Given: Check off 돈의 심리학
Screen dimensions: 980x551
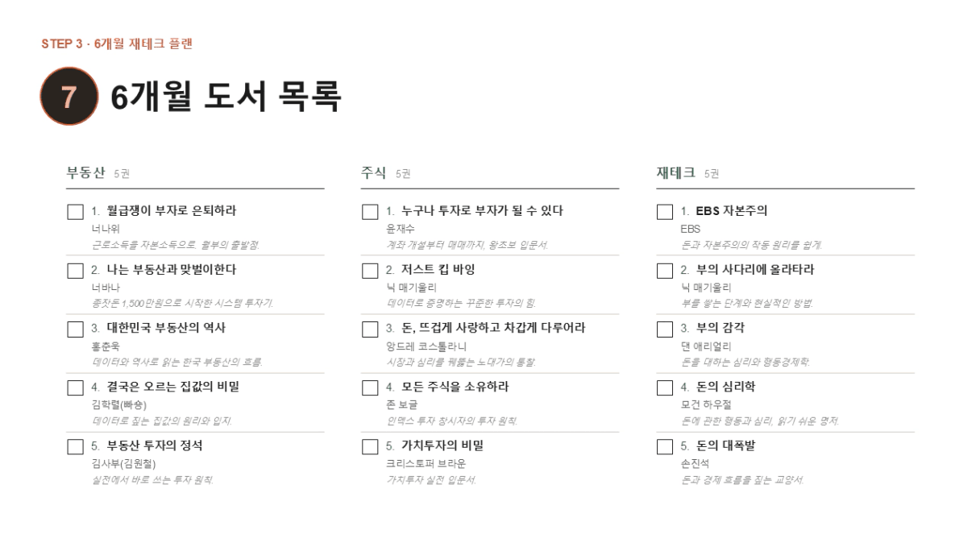Looking at the screenshot, I should pyautogui.click(x=665, y=387).
